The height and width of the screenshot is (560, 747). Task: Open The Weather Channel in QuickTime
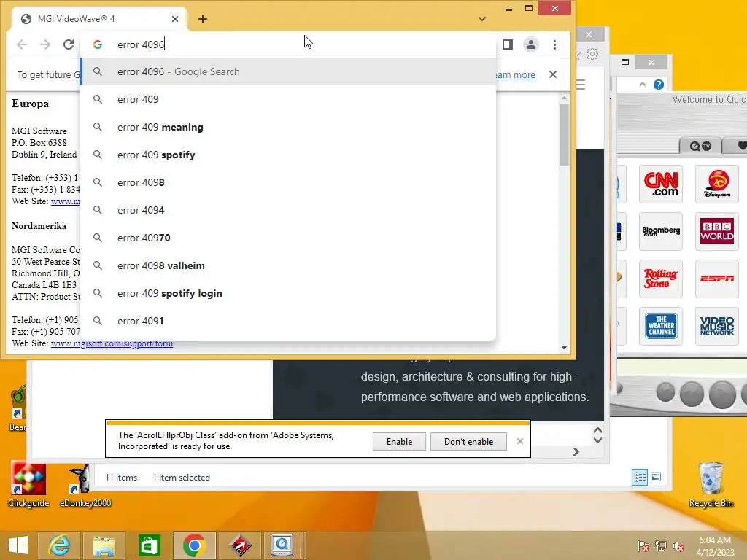pos(661,326)
